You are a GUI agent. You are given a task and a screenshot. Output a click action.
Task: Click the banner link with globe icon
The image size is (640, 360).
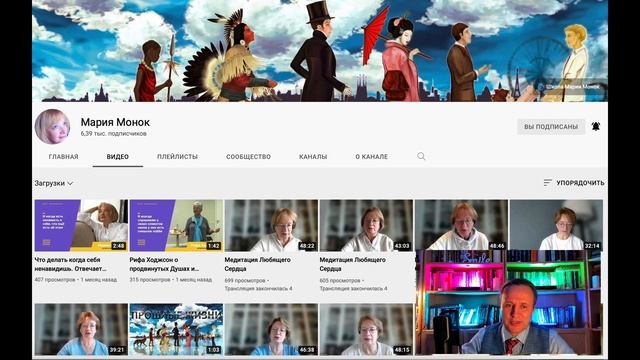pyautogui.click(x=569, y=87)
